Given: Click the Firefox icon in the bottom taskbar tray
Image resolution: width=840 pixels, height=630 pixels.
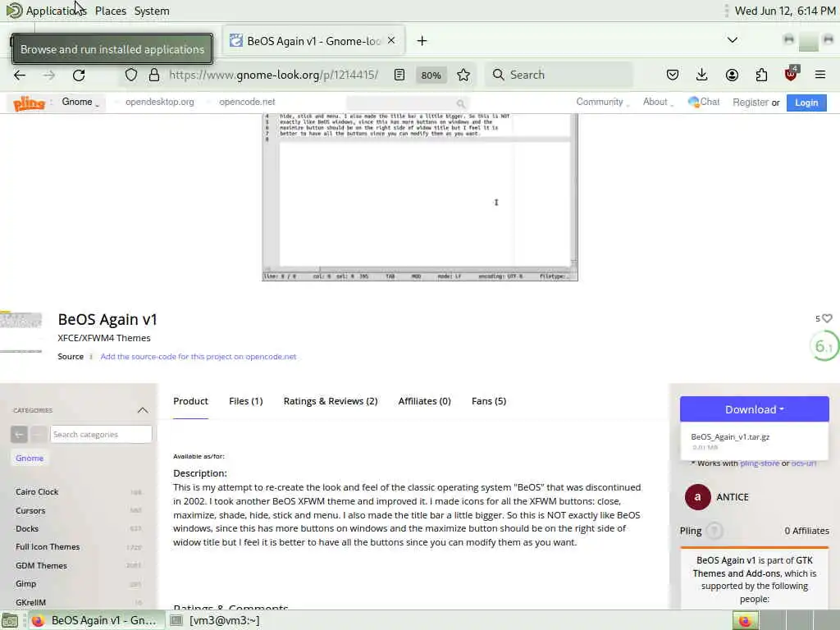Looking at the screenshot, I should (745, 620).
